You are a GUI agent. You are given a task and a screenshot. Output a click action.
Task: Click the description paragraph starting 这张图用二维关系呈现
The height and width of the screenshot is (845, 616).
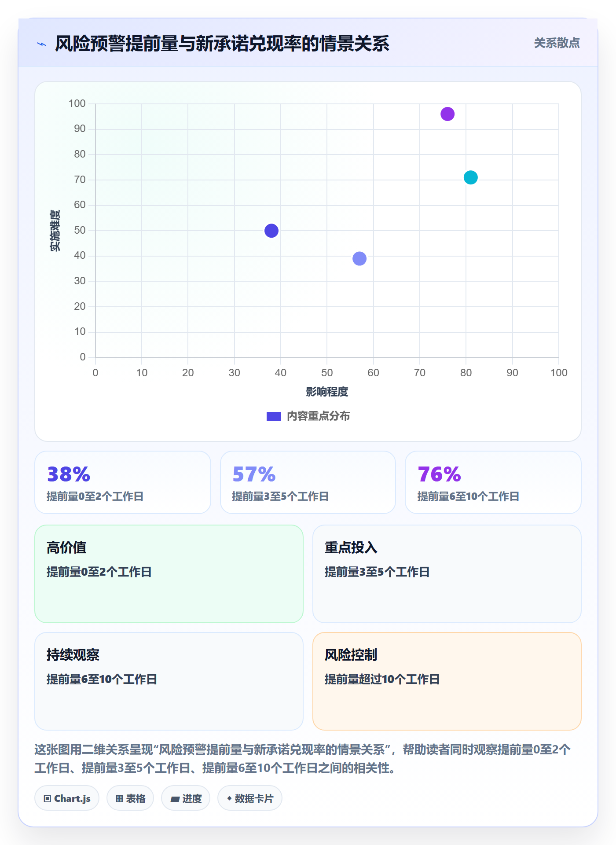coord(303,759)
